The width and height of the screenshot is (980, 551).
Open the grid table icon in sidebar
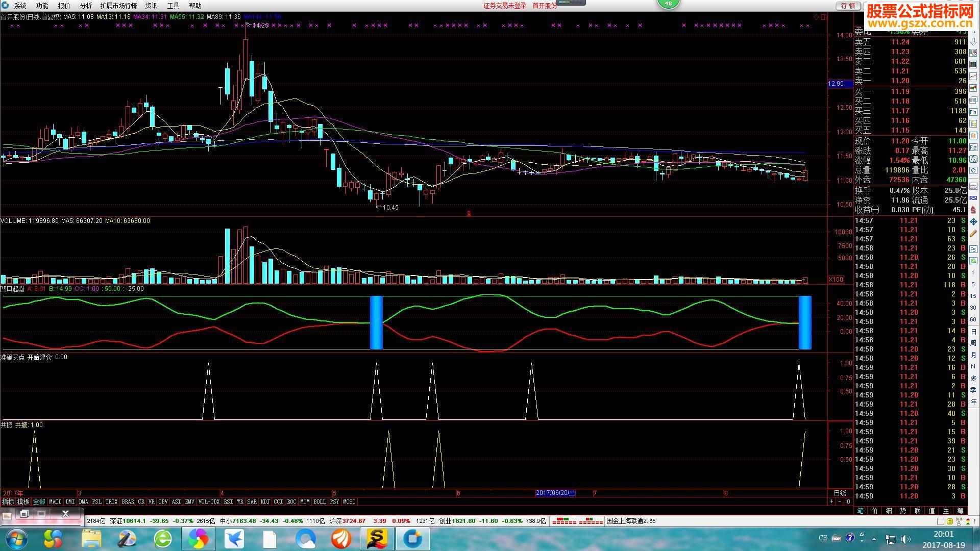click(x=973, y=64)
